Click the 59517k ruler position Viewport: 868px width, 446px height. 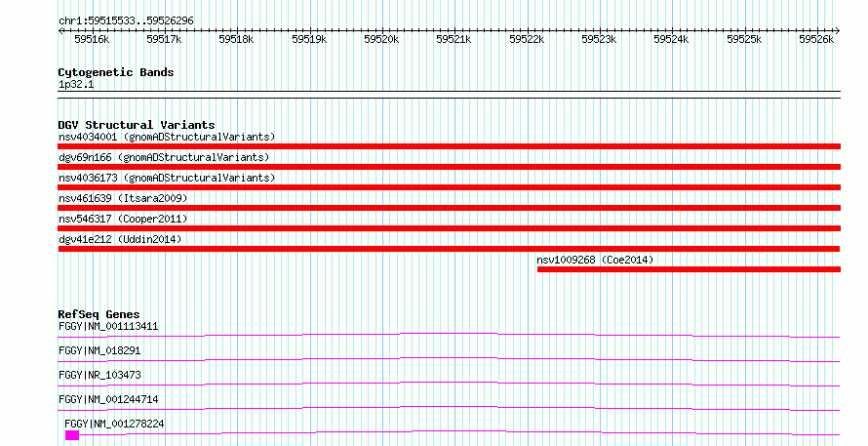tap(164, 39)
